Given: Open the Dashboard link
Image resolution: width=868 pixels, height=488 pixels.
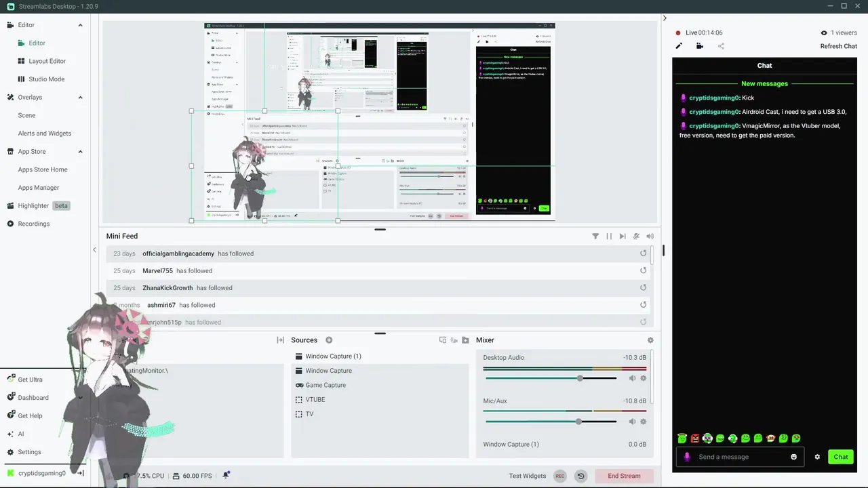Looking at the screenshot, I should tap(33, 398).
